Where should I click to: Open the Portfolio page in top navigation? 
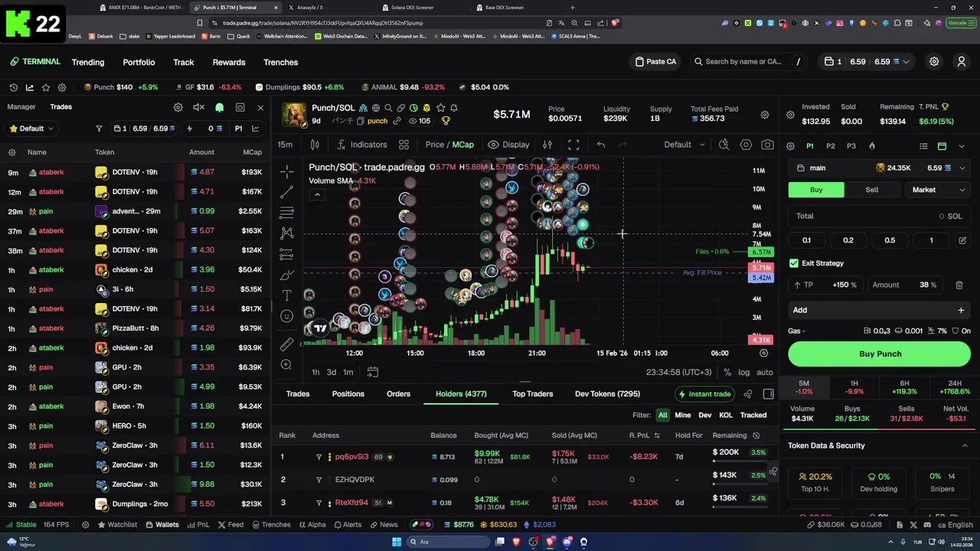[x=139, y=63]
